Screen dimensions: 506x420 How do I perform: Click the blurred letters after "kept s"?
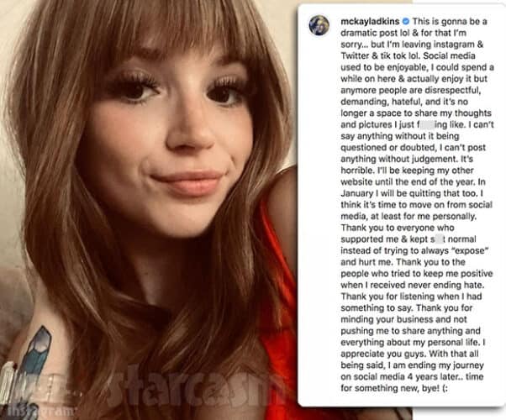(438, 239)
